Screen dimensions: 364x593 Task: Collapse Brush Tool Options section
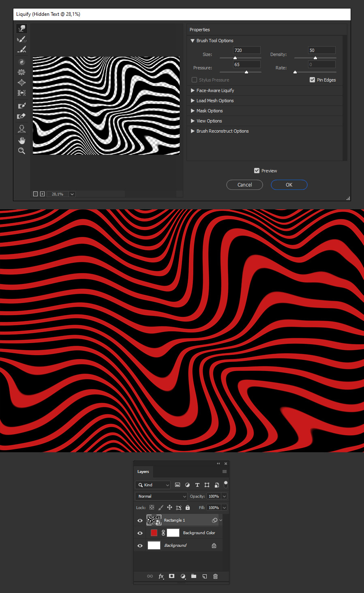(193, 41)
